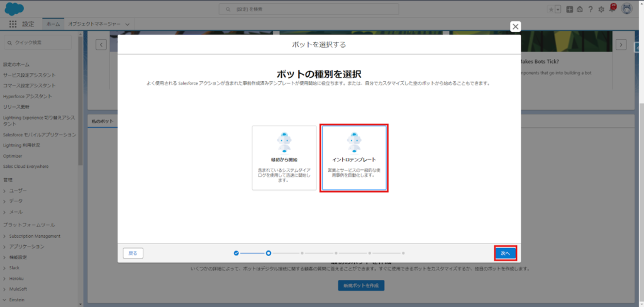The height and width of the screenshot is (307, 644).
Task: Expand the MuleSoft tree node
Action: [x=4, y=289]
